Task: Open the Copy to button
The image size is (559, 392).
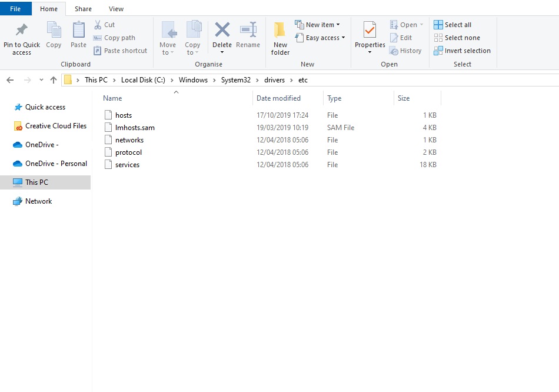Action: coord(192,38)
